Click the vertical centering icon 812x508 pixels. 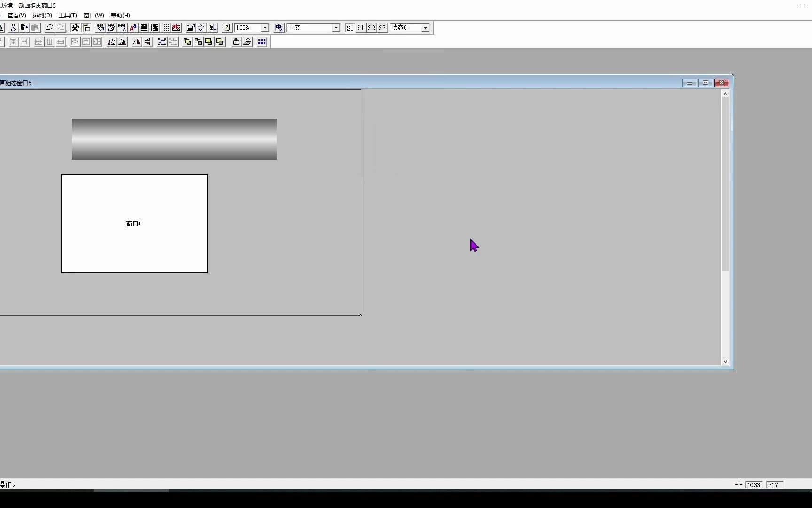86,42
